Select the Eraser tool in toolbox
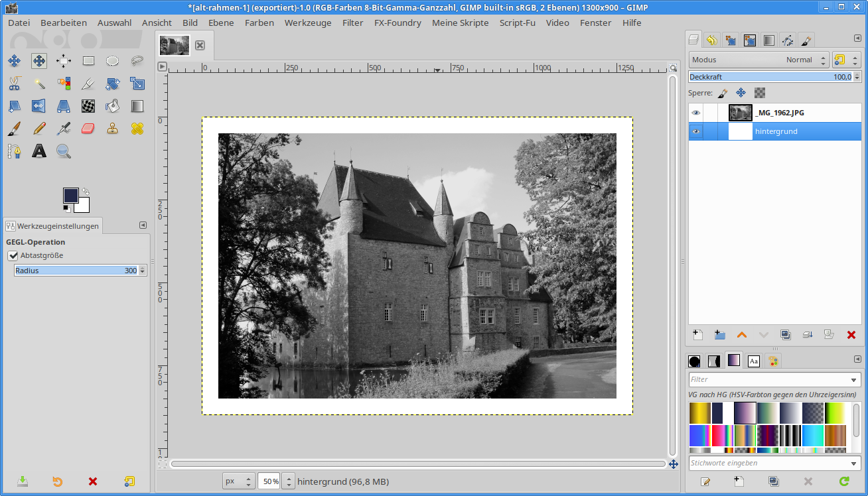The height and width of the screenshot is (496, 868). coord(88,129)
